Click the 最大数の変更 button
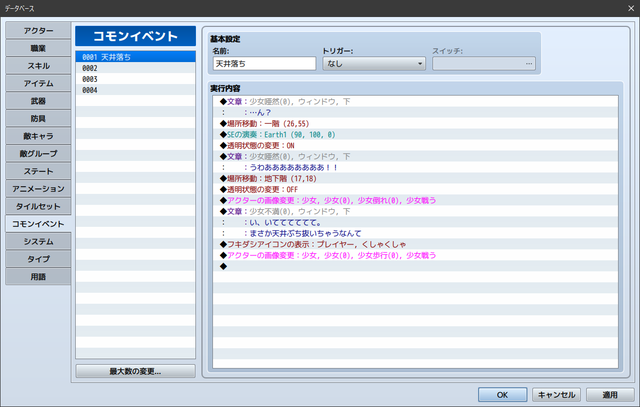Viewport: 640px width, 407px height. point(136,371)
